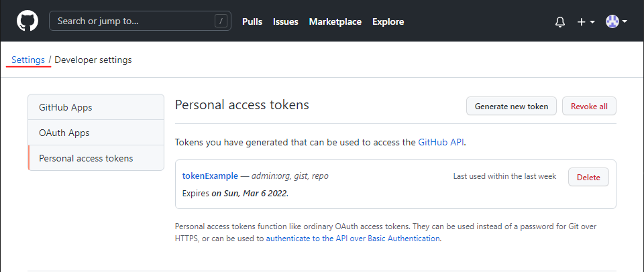The width and height of the screenshot is (644, 272).
Task: Open the GitHub API link
Action: [x=441, y=142]
